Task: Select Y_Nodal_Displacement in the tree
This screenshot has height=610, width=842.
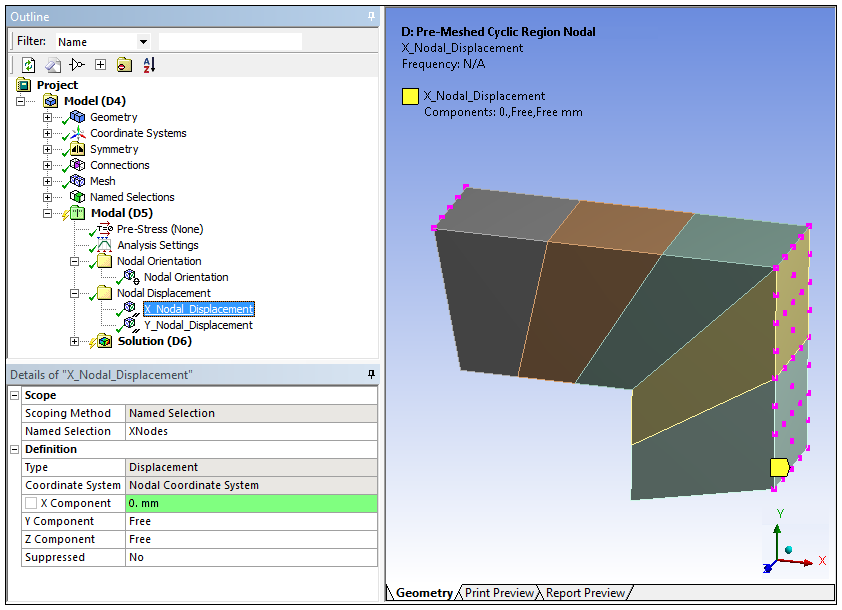Action: pos(198,325)
